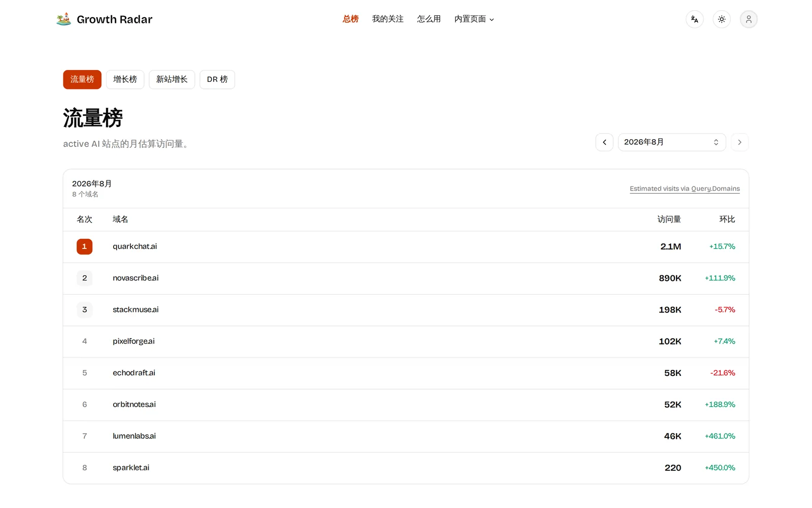Click the rank 2 badge
The image size is (812, 508).
[85, 278]
